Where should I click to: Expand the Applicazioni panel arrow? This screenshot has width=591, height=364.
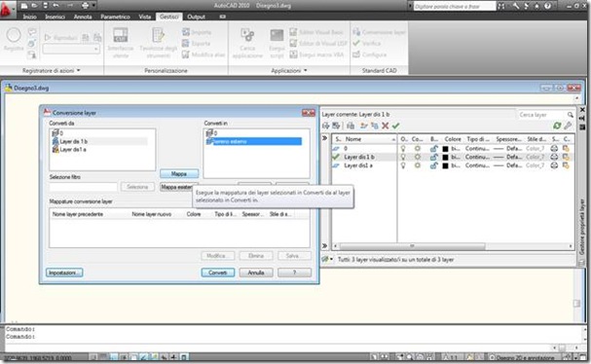pos(306,70)
